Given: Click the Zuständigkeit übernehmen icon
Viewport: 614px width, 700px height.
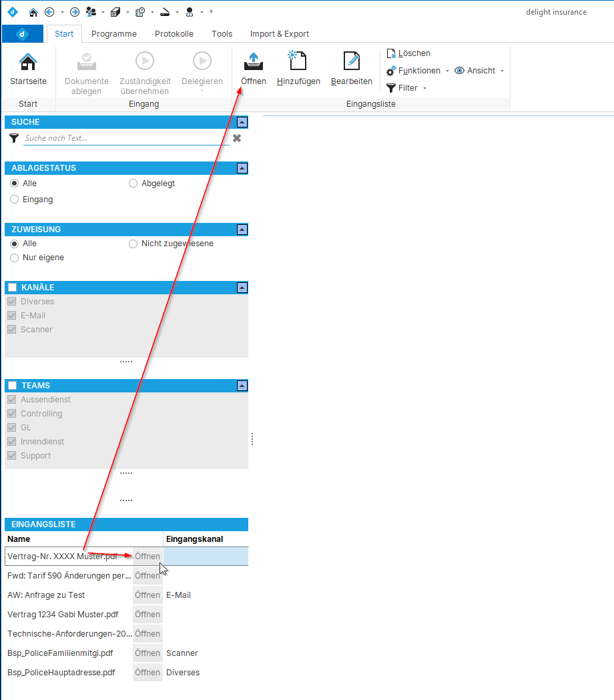Looking at the screenshot, I should [144, 67].
